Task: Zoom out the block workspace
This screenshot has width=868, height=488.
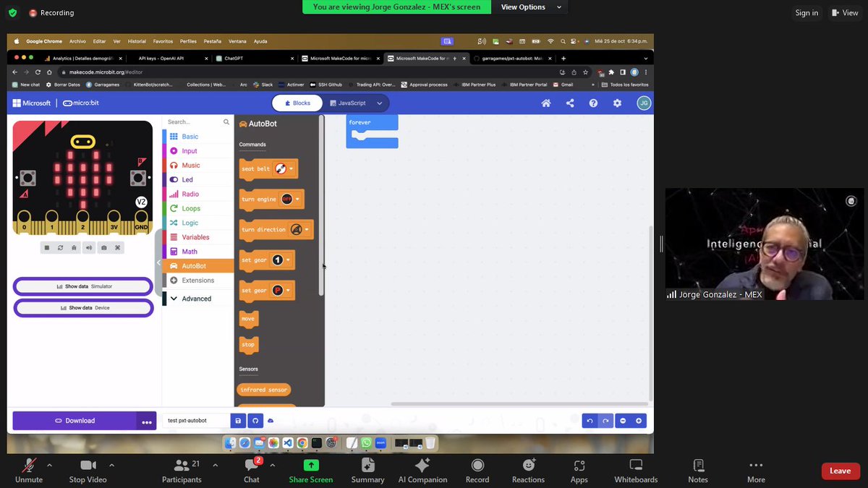Action: [623, 421]
